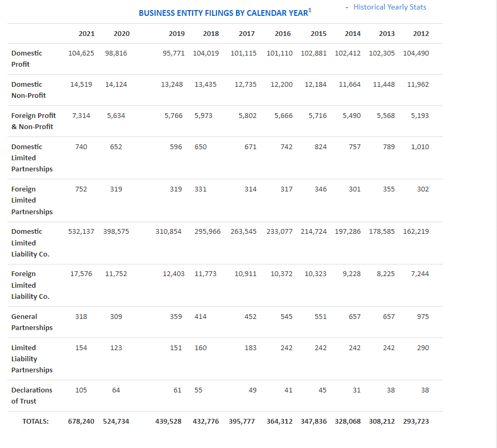This screenshot has height=448, width=497.
Task: Select the 532,137 Domestic LLC value for 2021
Action: click(81, 231)
